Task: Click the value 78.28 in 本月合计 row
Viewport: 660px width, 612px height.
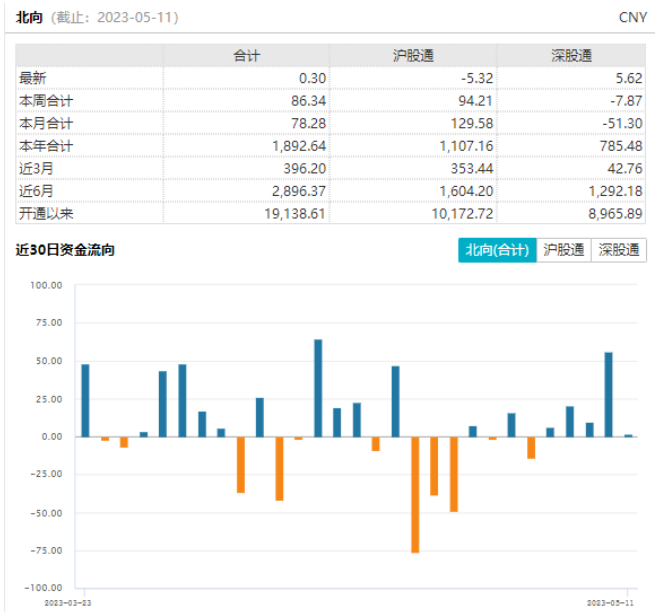Action: (x=309, y=123)
